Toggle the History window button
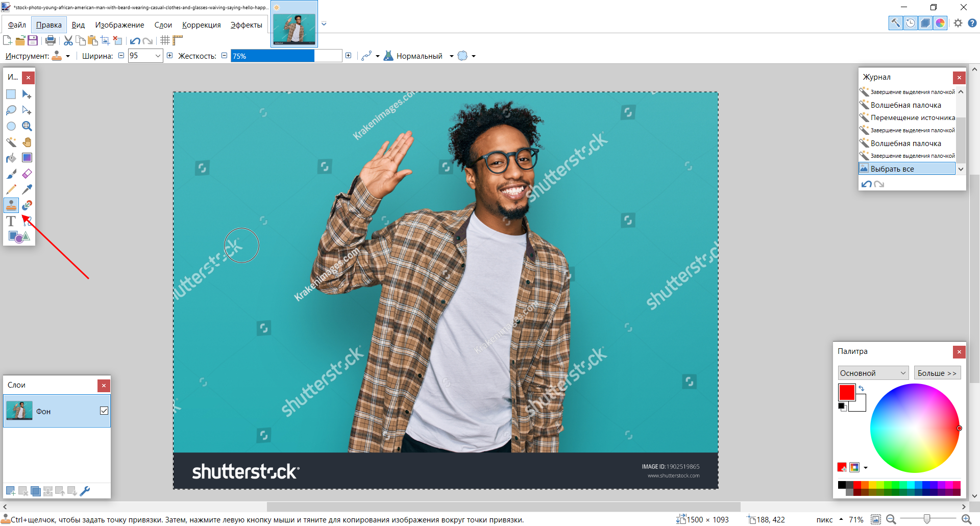This screenshot has width=980, height=526. (x=911, y=23)
